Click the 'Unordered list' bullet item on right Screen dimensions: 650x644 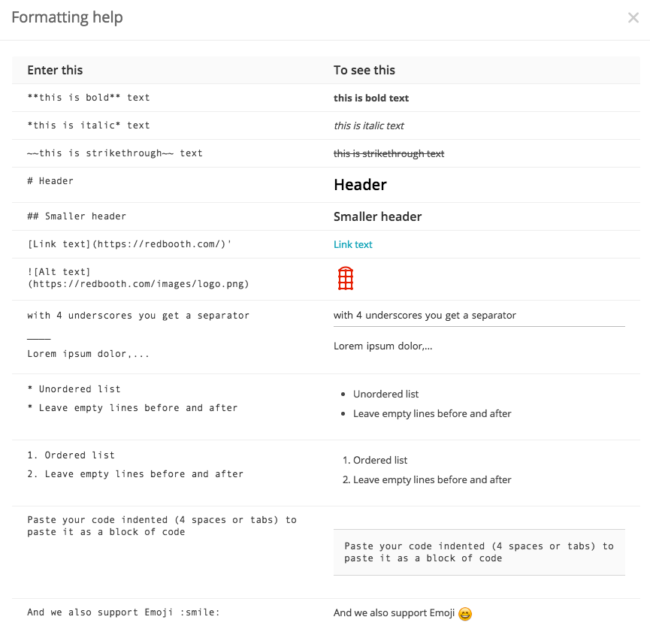click(x=385, y=394)
